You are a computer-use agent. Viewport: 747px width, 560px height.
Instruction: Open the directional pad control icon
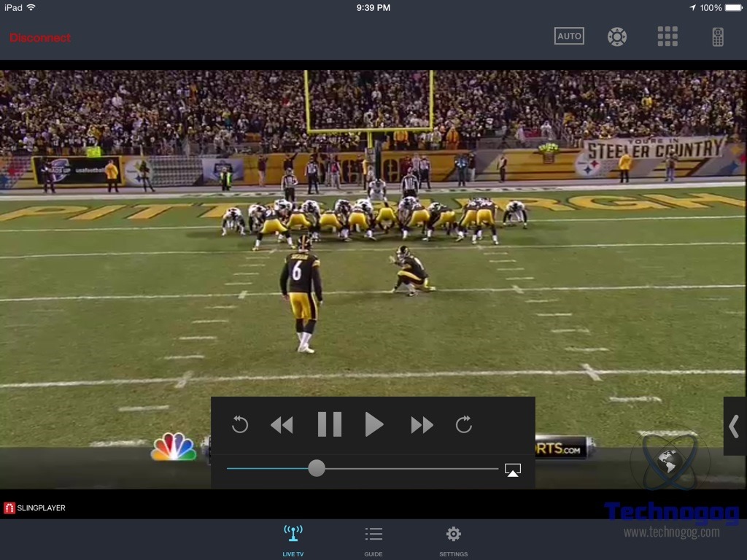tap(617, 36)
